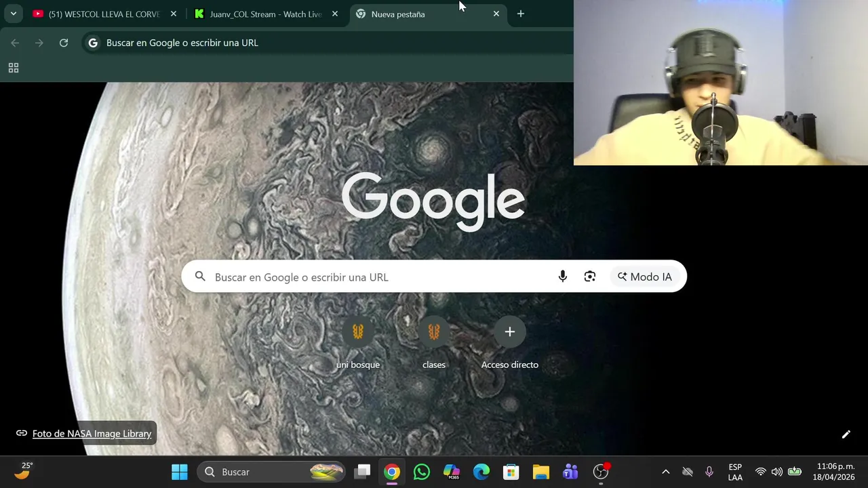The height and width of the screenshot is (488, 868).
Task: Click the crossed-out tray icon
Action: (688, 472)
